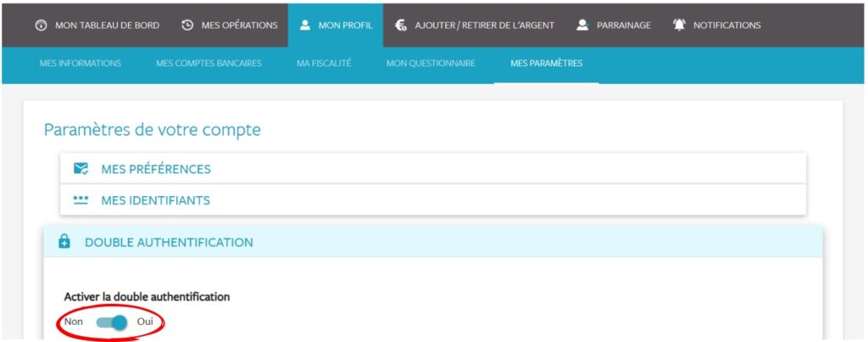Viewport: 868px width, 342px height.
Task: Open the Mon Questionnaire tab
Action: (x=431, y=63)
